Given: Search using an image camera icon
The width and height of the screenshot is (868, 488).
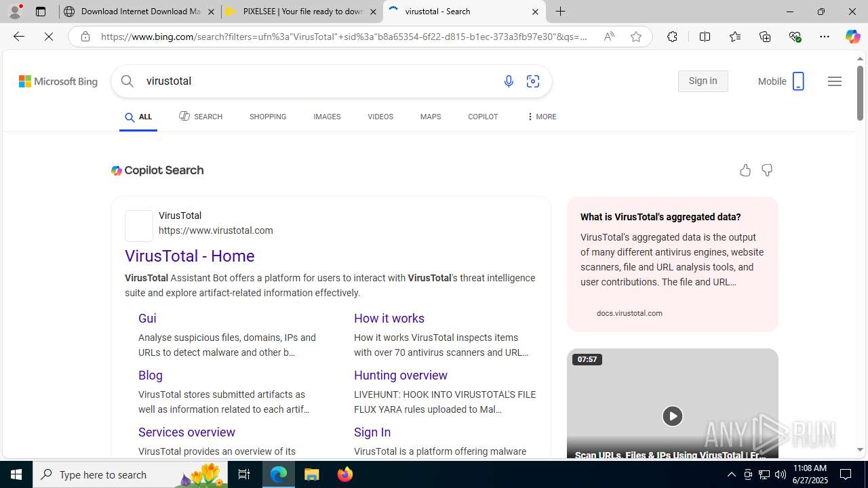Looking at the screenshot, I should 533,81.
